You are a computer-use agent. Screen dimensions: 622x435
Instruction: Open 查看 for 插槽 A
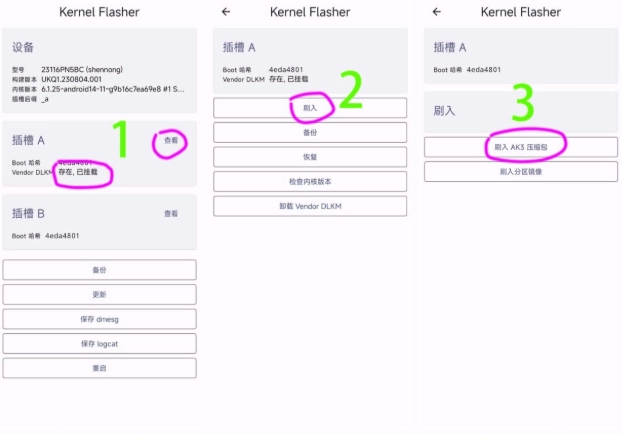pyautogui.click(x=171, y=142)
